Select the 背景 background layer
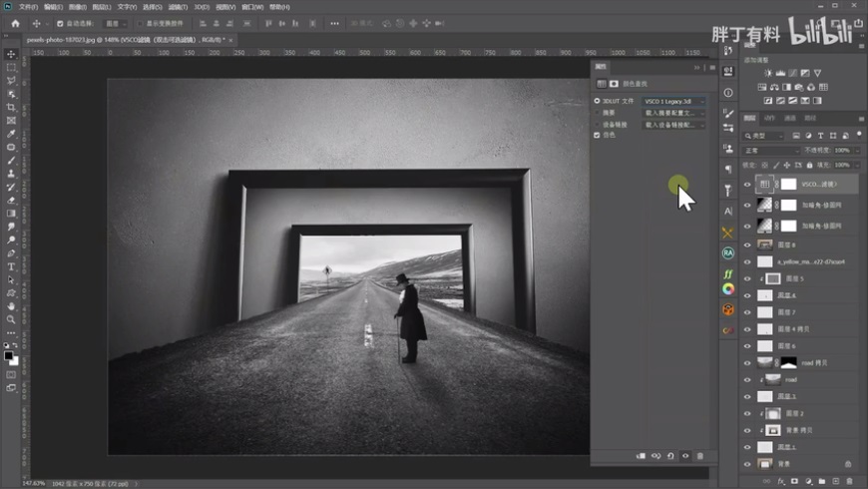 pyautogui.click(x=798, y=464)
